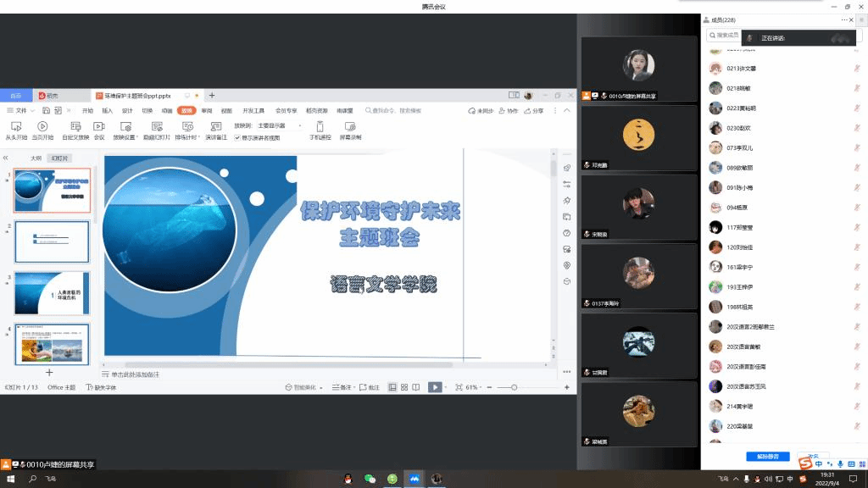Viewport: 868px width, 488px height.
Task: Click the slideshow play button in status bar
Action: [x=434, y=387]
